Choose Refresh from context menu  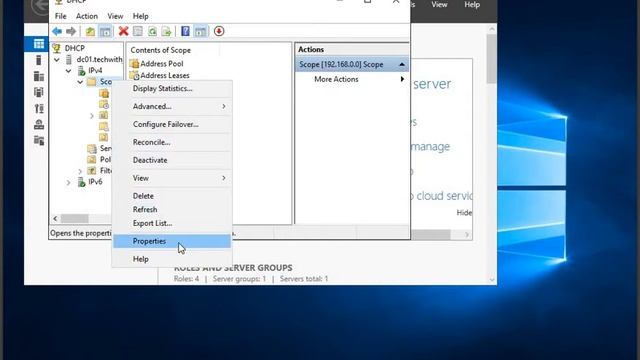(172, 210)
